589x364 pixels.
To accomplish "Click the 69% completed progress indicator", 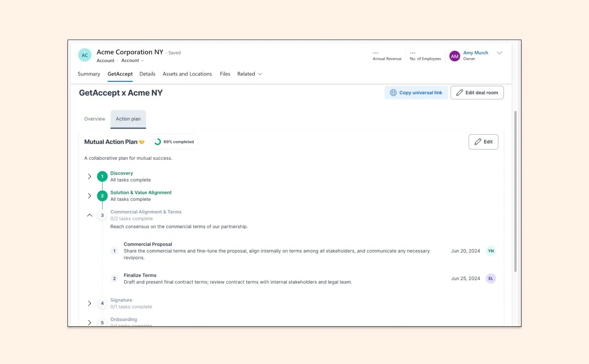I will 174,142.
